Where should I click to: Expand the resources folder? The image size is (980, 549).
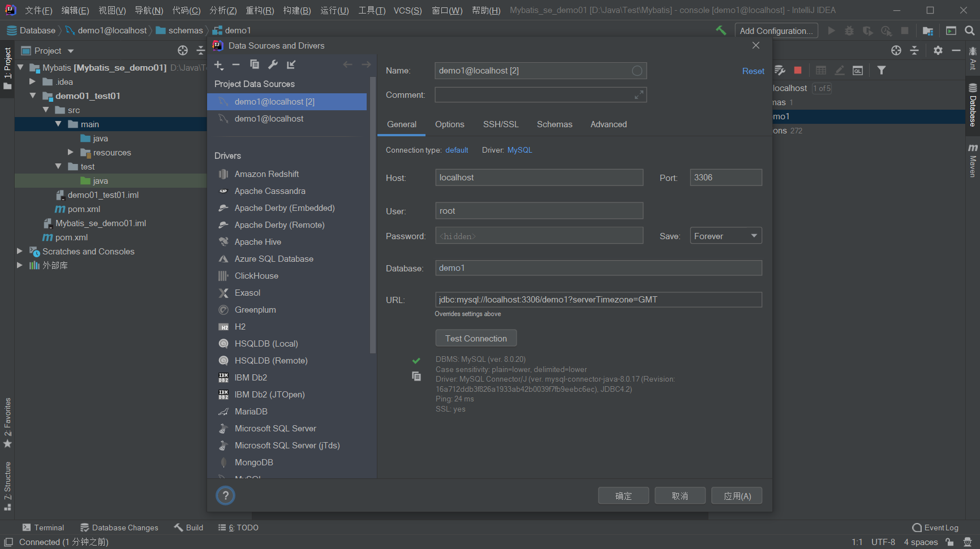click(x=70, y=153)
